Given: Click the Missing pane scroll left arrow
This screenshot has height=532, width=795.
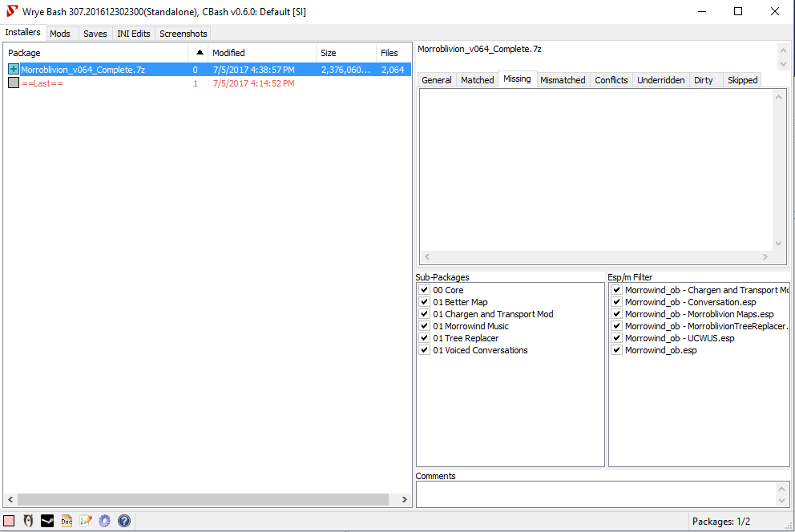Looking at the screenshot, I should pos(427,257).
